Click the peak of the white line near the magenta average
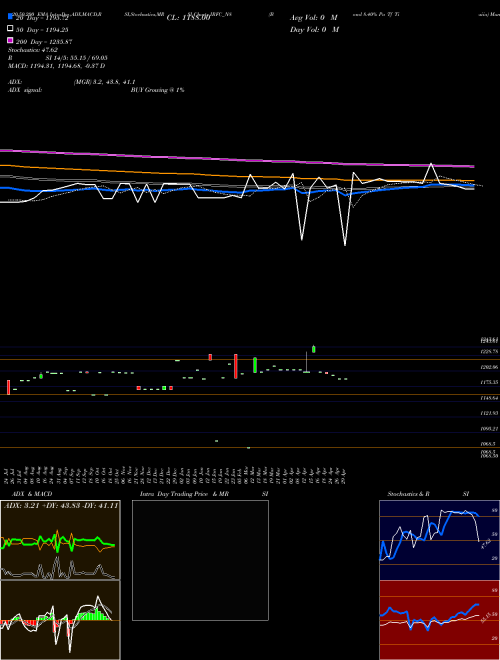The width and height of the screenshot is (500, 660). coord(431,164)
